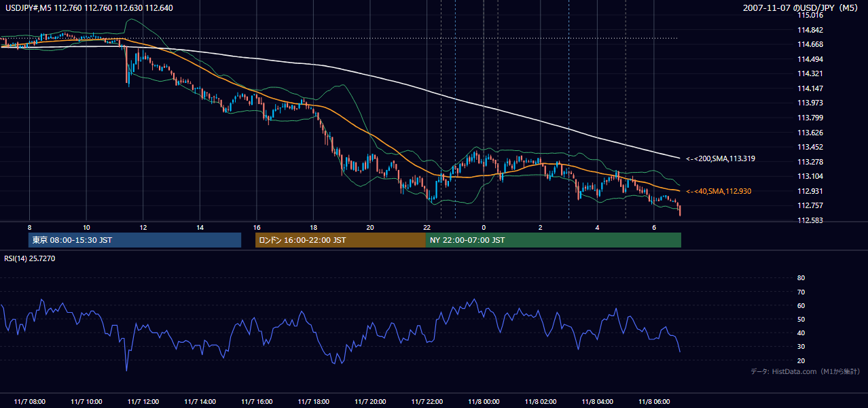Click hour label 16 under price chart
The image size is (868, 408).
(256, 227)
